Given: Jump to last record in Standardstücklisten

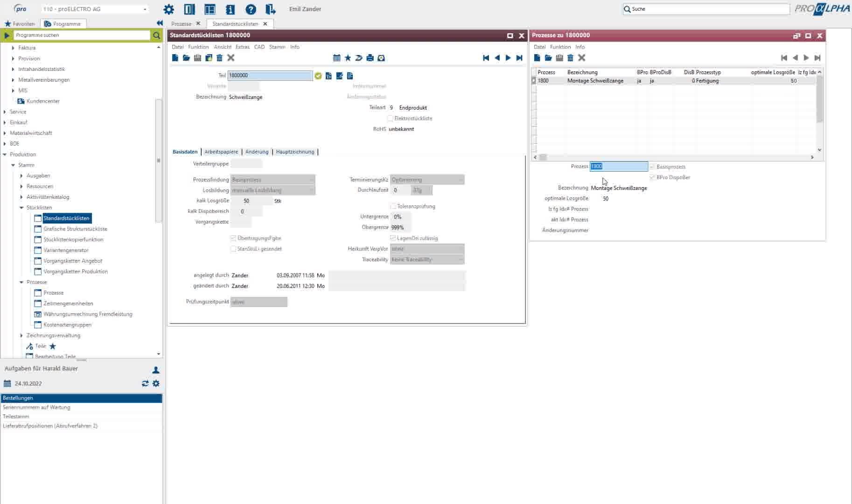Looking at the screenshot, I should click(519, 58).
